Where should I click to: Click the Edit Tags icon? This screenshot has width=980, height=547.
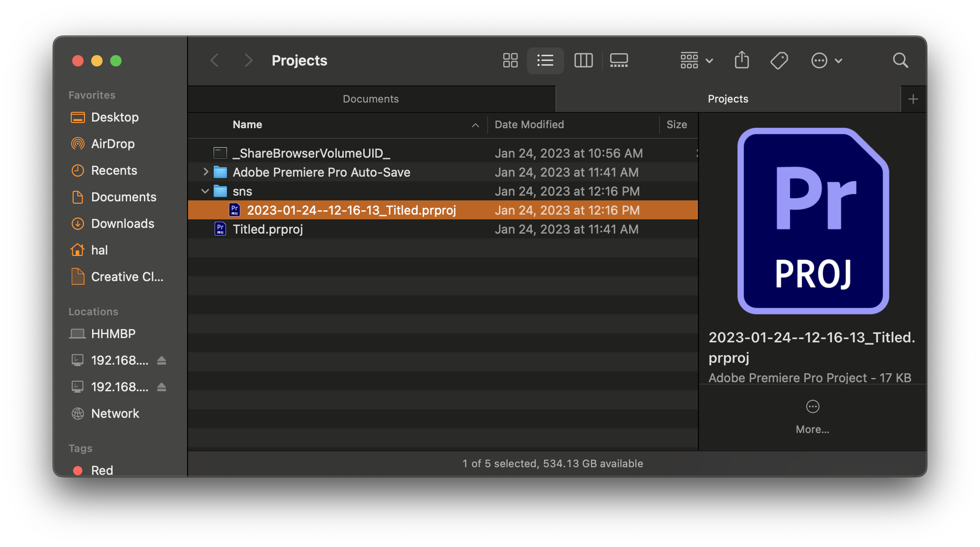click(779, 60)
